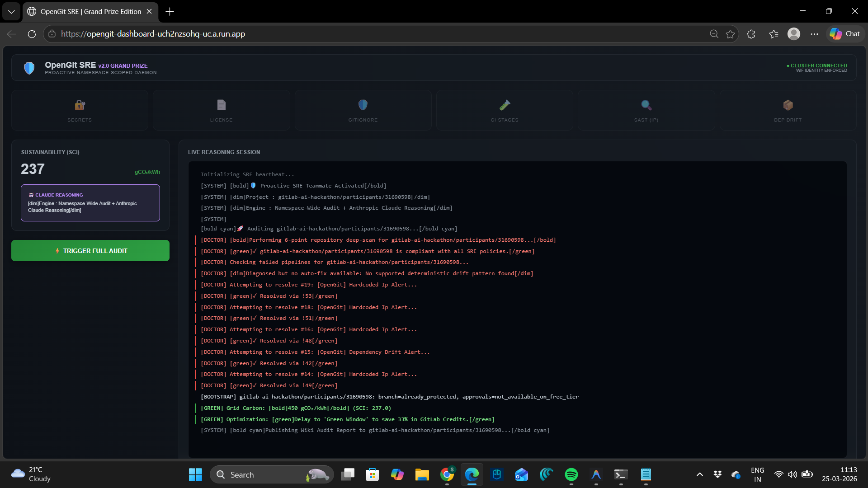
Task: Open the License document icon card
Action: pyautogui.click(x=221, y=110)
